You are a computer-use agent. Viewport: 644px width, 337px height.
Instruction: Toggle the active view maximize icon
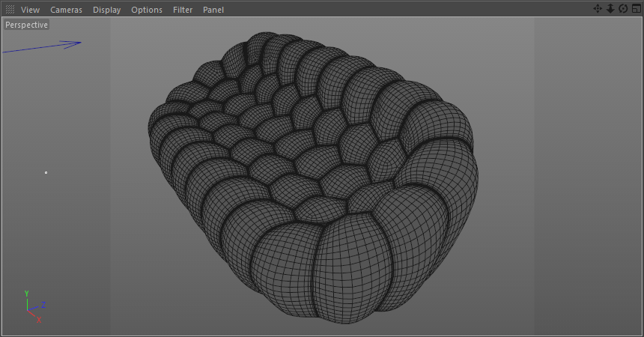point(636,9)
